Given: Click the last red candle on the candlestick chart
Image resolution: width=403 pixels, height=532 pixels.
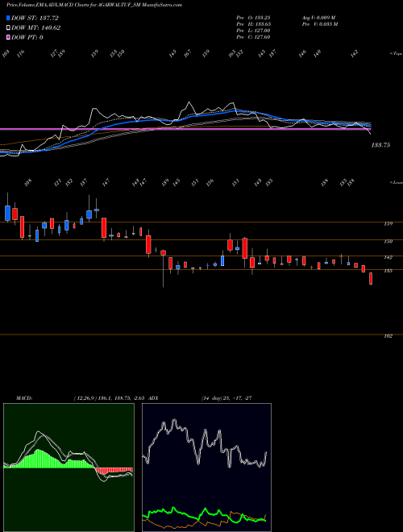Looking at the screenshot, I should click(x=371, y=279).
